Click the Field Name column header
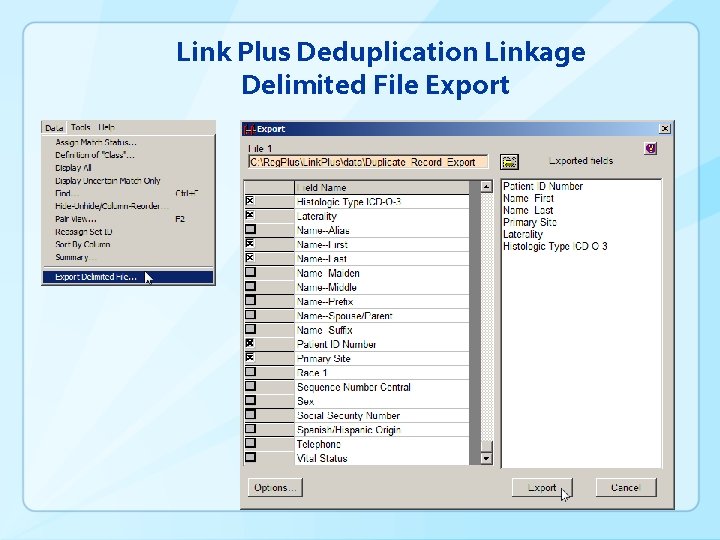The image size is (720, 540). tap(382, 187)
